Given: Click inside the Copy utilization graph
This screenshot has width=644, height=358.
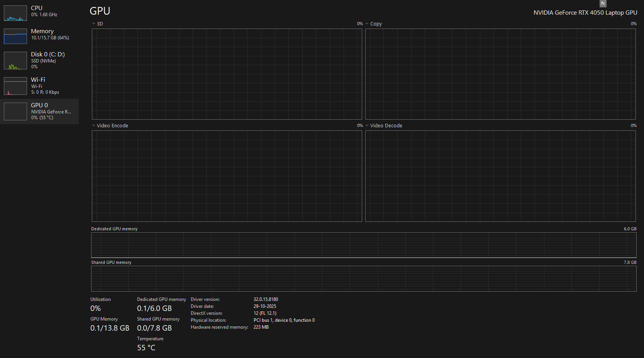Looking at the screenshot, I should tap(500, 74).
